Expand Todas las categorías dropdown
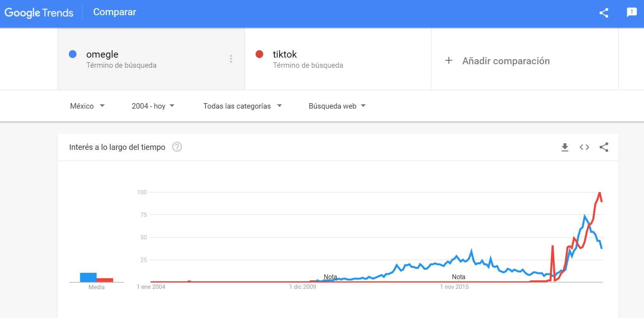 (x=242, y=106)
